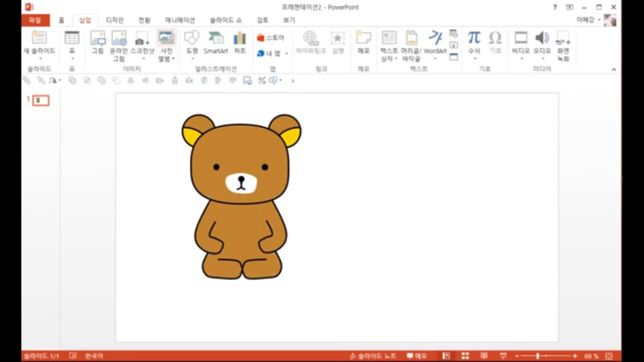The image size is (644, 362).
Task: Insert a Comment (메모) from ribbon
Action: pyautogui.click(x=363, y=43)
